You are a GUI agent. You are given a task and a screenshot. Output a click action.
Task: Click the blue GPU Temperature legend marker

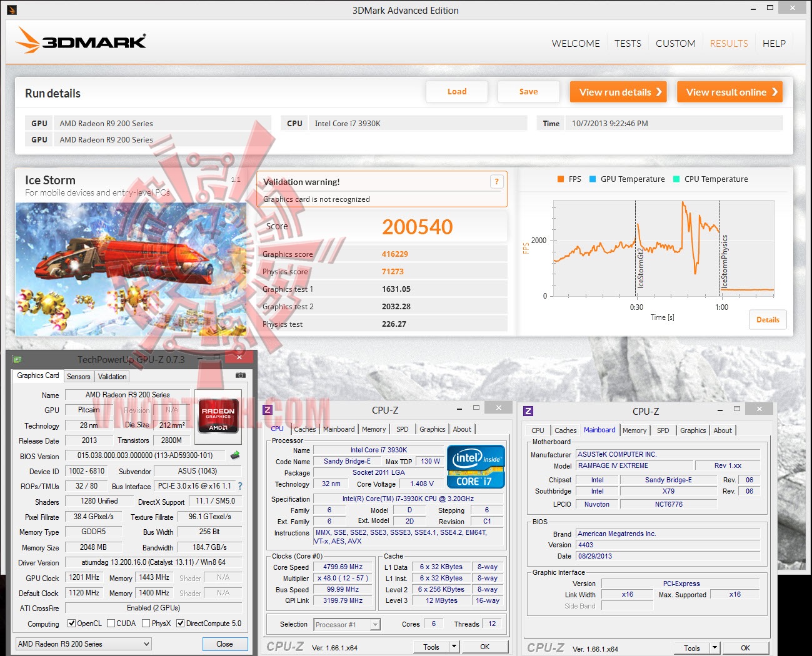click(593, 179)
